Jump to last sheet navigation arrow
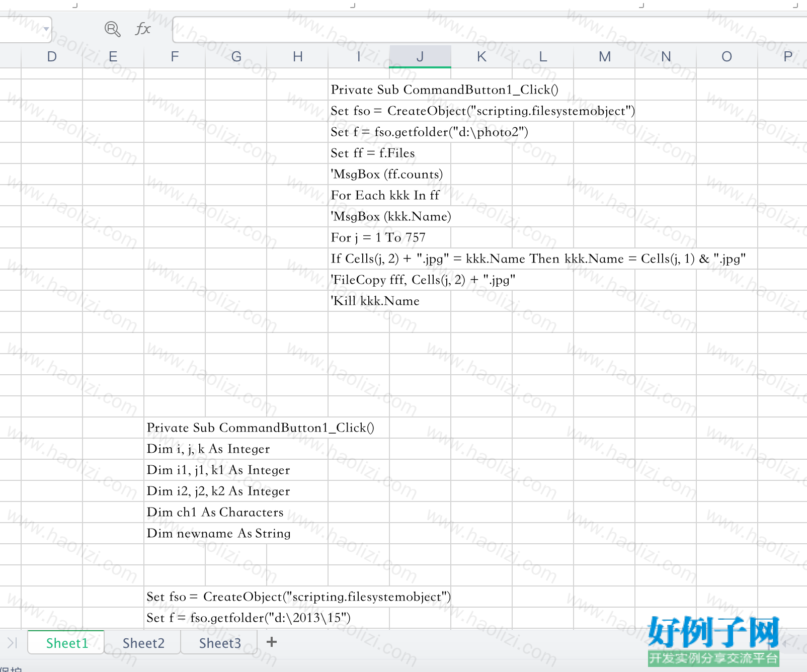Viewport: 807px width, 672px height. click(x=13, y=642)
